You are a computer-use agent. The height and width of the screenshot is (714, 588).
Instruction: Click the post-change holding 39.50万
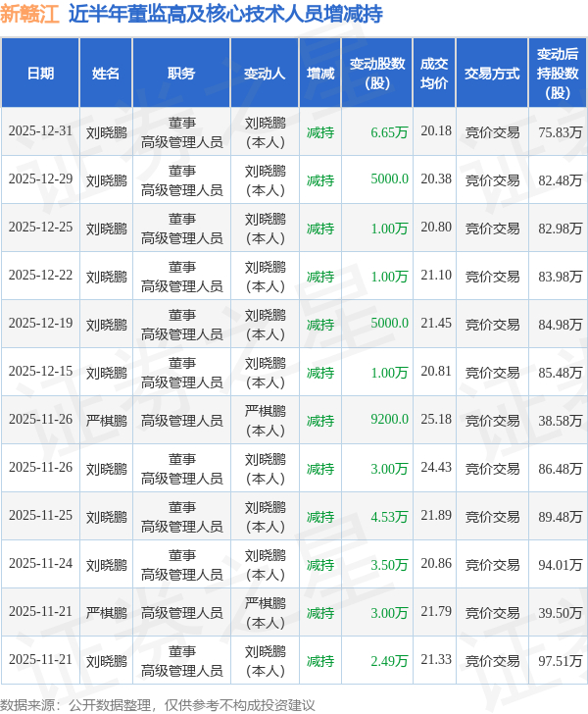click(x=561, y=612)
